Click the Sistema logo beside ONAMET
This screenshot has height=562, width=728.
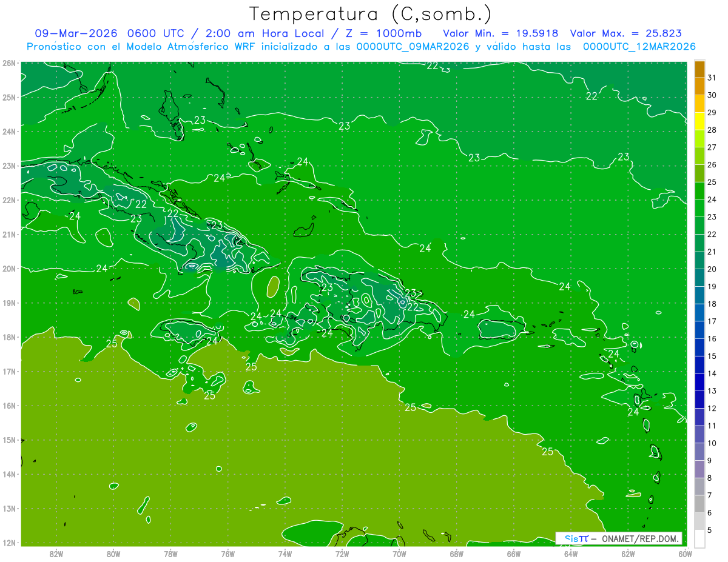tap(576, 538)
